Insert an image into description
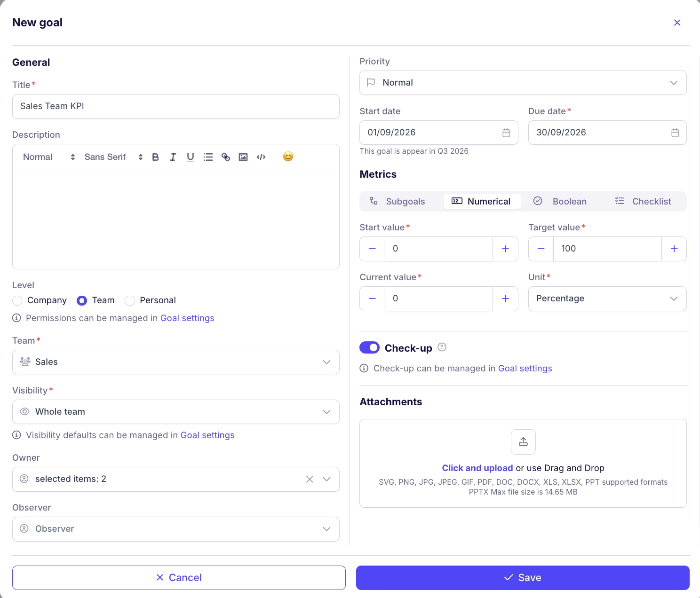Screen dimensions: 700x598 pos(243,157)
